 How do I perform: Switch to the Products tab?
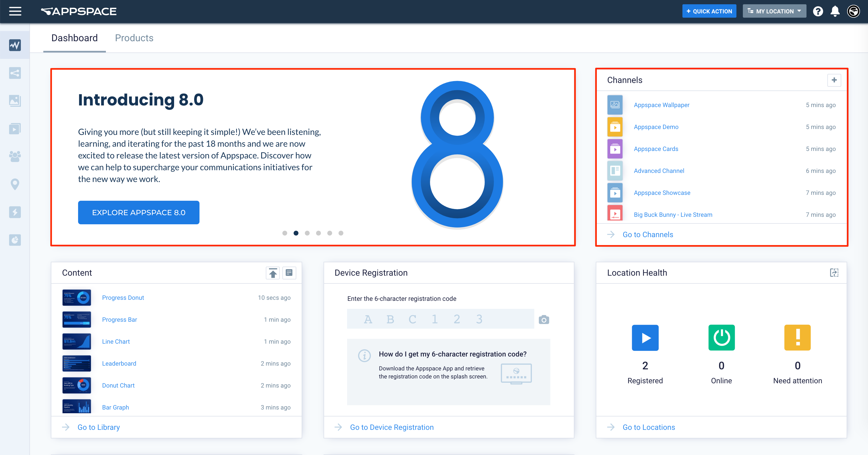pyautogui.click(x=134, y=38)
